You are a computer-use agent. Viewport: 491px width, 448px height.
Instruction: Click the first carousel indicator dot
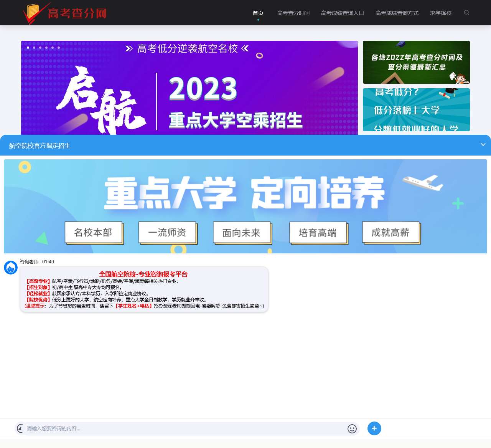[x=28, y=48]
